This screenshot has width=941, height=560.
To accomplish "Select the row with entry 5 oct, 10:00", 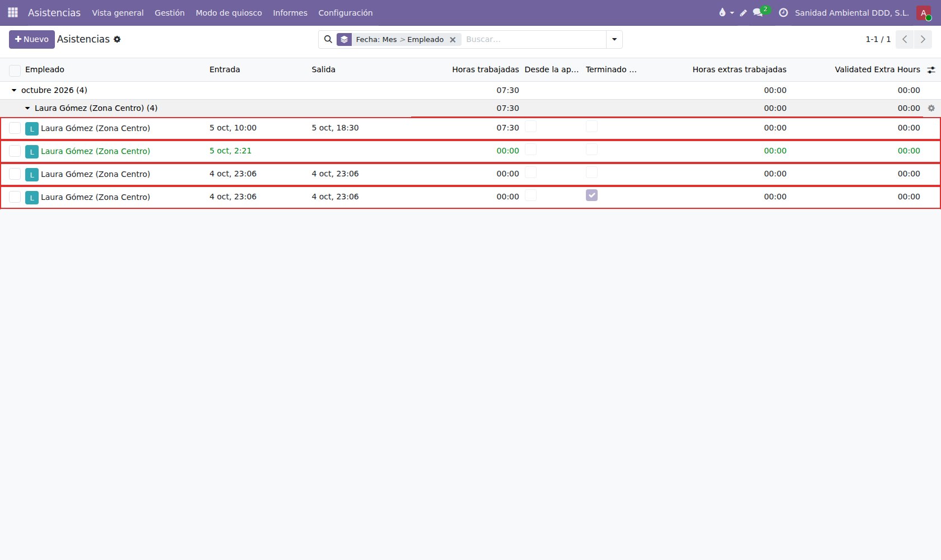I will coord(15,128).
